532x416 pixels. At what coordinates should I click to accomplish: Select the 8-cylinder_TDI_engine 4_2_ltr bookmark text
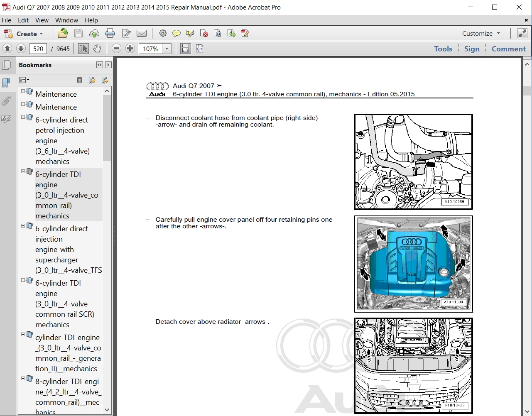[x=68, y=396]
